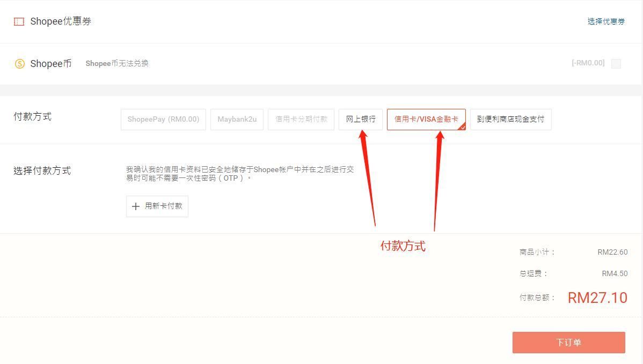Click the 总运费 label
This screenshot has width=643, height=364.
[533, 273]
